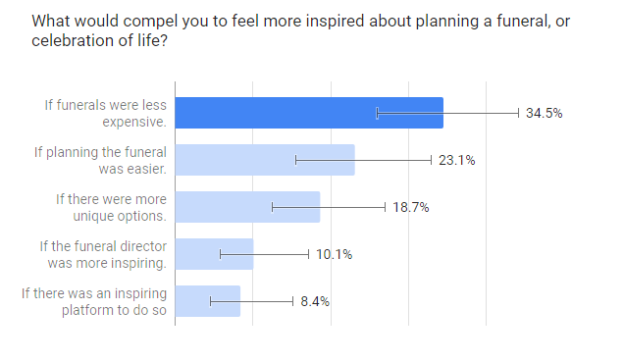This screenshot has height=362, width=624.
Task: Click 'If there were more unique options' label
Action: [111, 207]
